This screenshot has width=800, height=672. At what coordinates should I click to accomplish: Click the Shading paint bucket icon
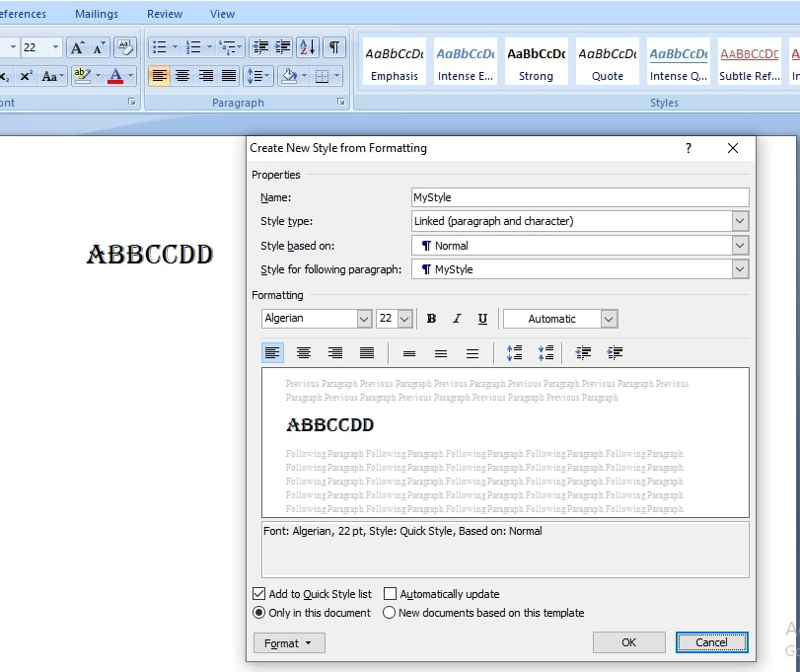pyautogui.click(x=289, y=76)
